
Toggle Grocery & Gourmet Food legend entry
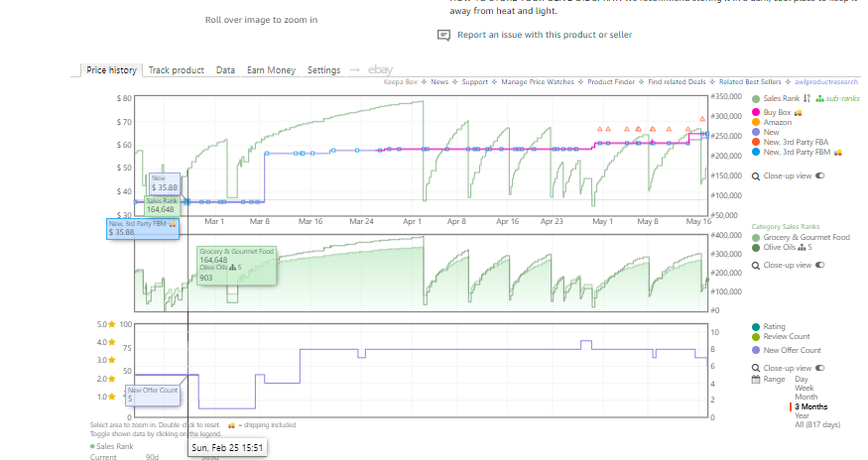(801, 238)
